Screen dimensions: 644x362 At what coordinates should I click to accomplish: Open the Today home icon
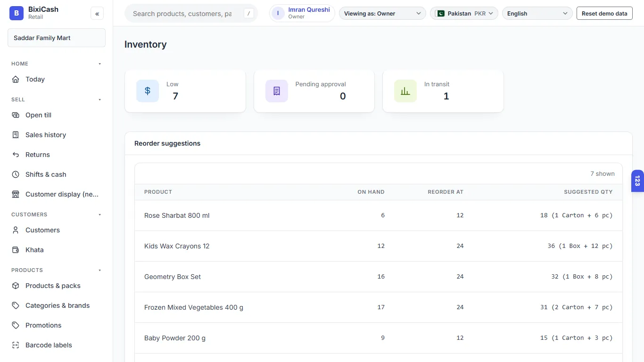point(16,79)
